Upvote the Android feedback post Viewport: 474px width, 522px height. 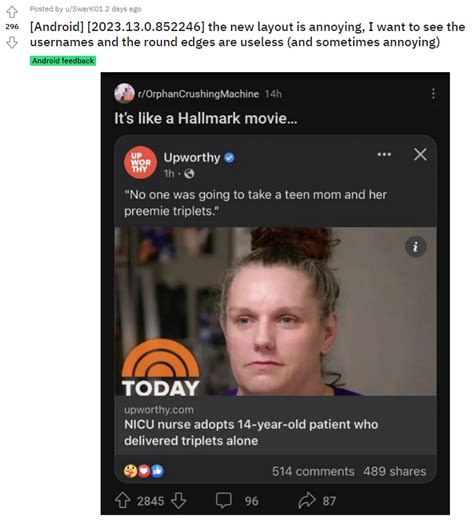12,12
